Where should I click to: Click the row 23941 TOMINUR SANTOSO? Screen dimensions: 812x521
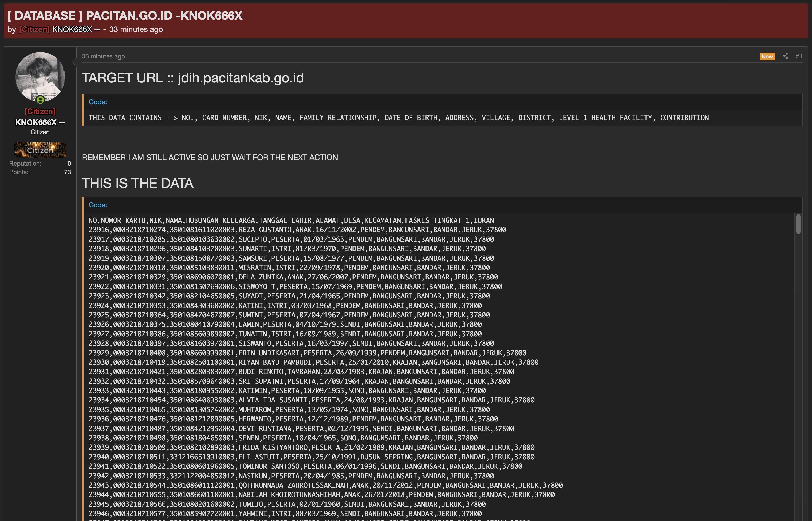click(305, 466)
